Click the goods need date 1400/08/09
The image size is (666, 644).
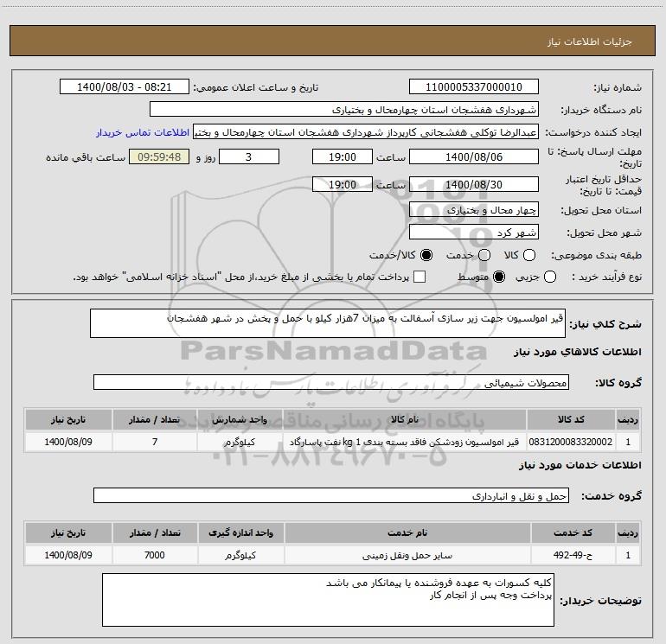(68, 442)
